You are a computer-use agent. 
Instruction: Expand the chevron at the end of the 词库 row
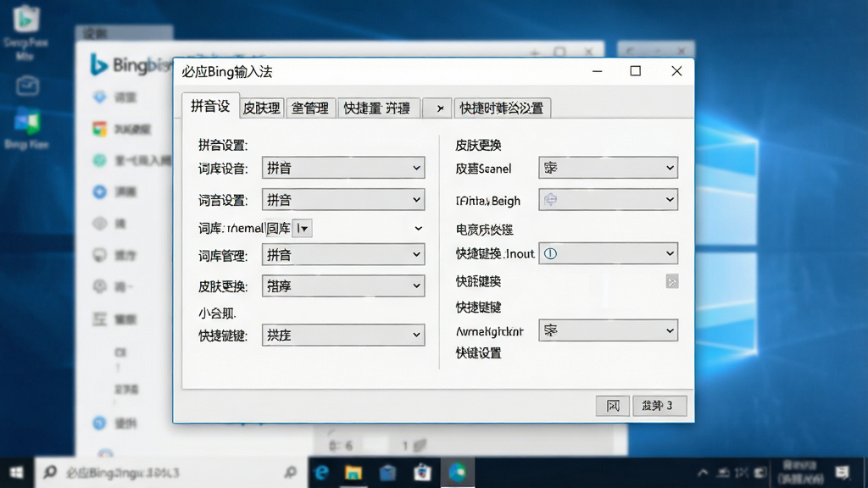tap(419, 228)
